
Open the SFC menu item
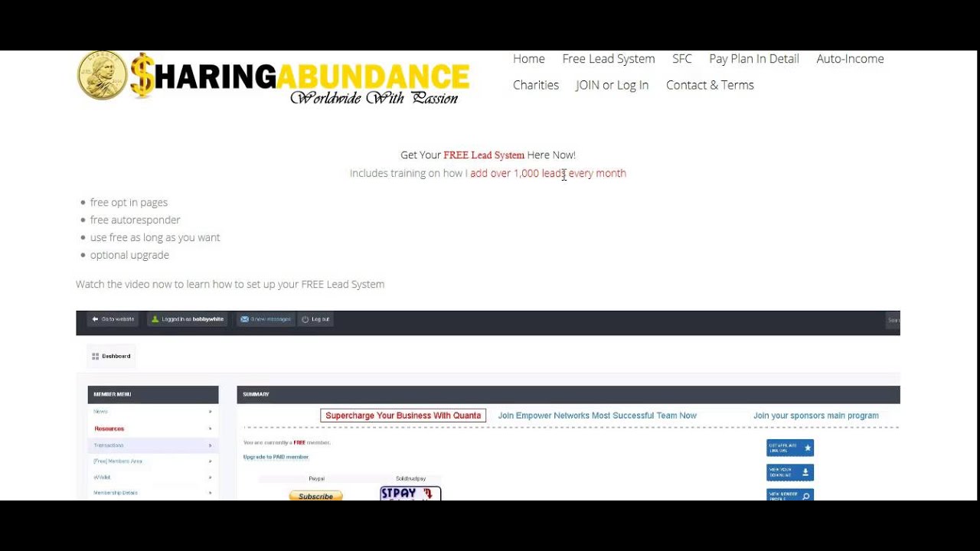coord(682,59)
